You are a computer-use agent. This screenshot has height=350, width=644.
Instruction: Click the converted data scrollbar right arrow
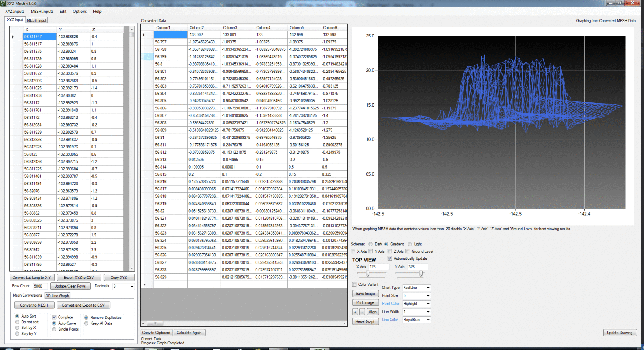(344, 323)
